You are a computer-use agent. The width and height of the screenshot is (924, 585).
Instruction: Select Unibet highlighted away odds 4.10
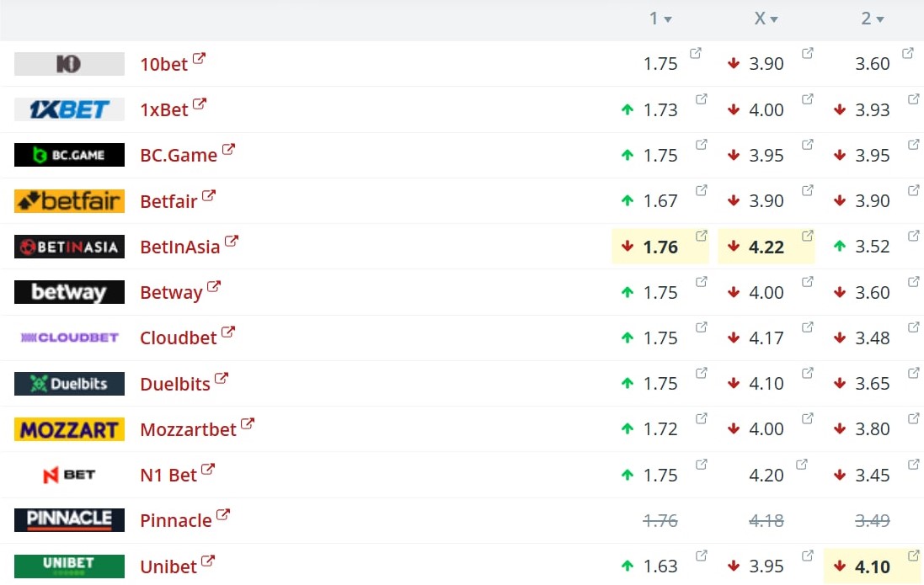click(873, 566)
